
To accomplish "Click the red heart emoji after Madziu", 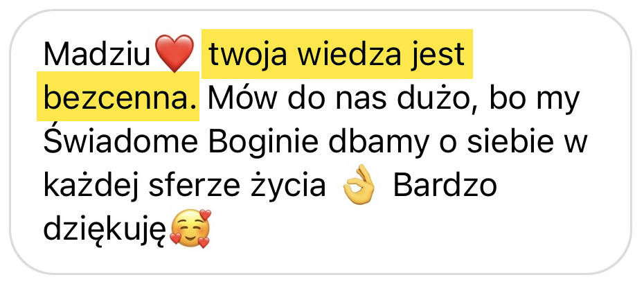I will (175, 53).
